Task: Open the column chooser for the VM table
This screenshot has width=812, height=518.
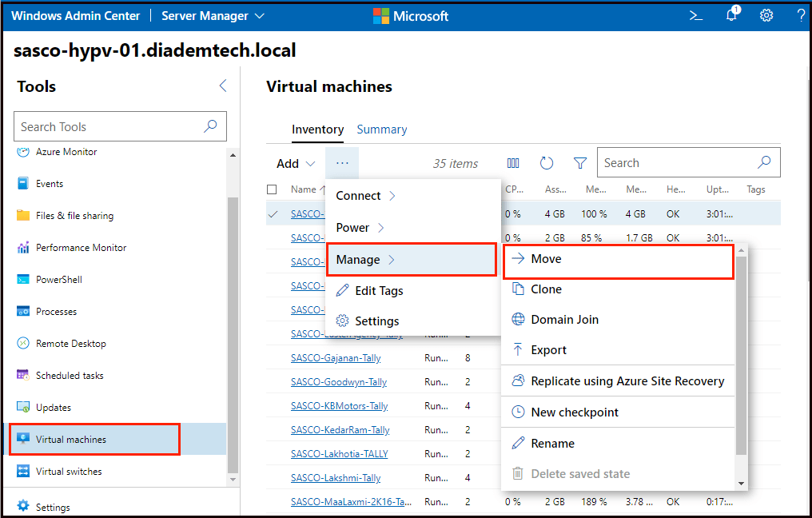Action: coord(514,162)
